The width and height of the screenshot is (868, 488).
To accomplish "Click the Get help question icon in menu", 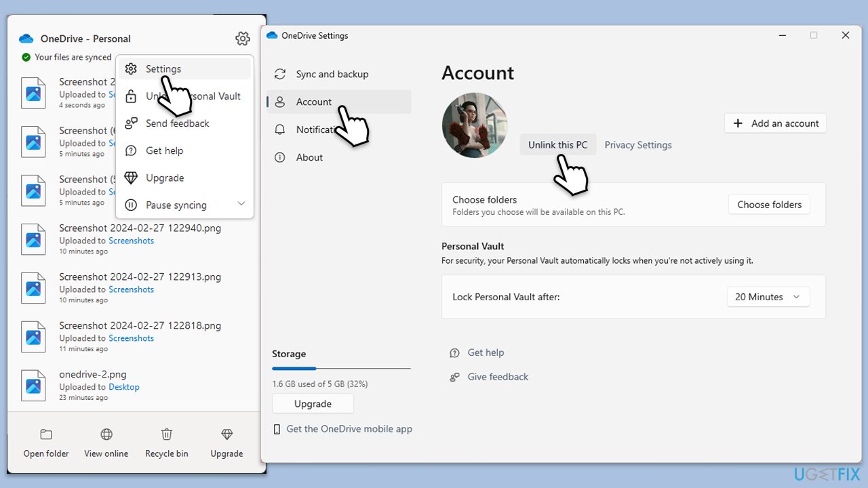I will click(x=132, y=150).
